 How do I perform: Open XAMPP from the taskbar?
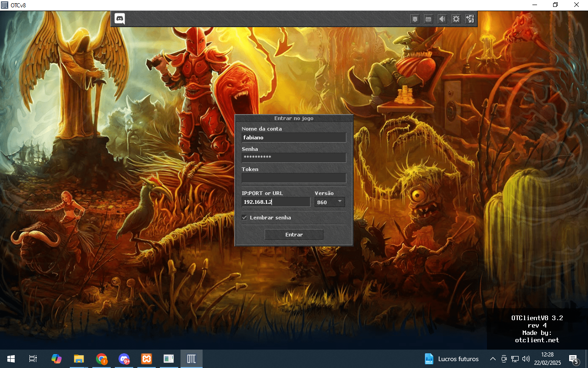coord(147,359)
